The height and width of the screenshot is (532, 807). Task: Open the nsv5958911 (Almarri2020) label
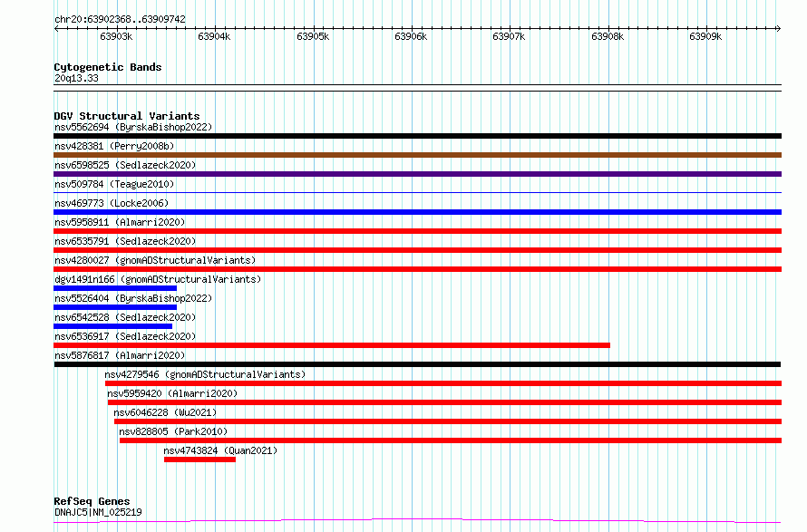(x=120, y=222)
